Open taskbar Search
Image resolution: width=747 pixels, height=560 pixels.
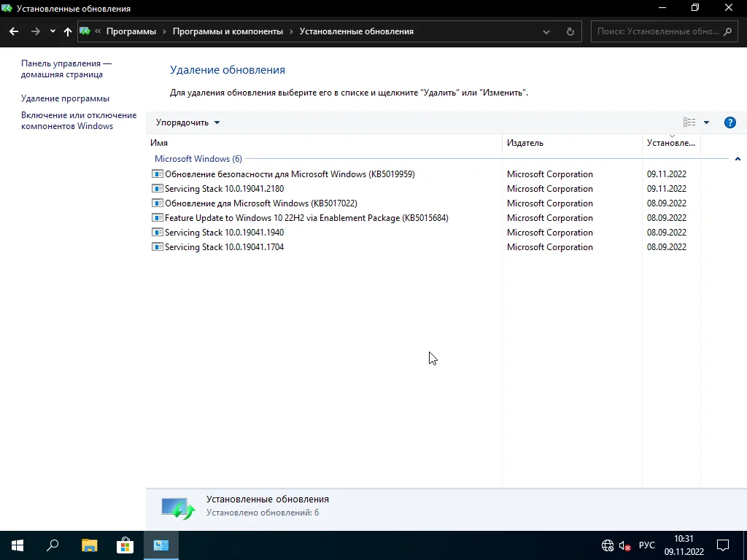click(53, 545)
